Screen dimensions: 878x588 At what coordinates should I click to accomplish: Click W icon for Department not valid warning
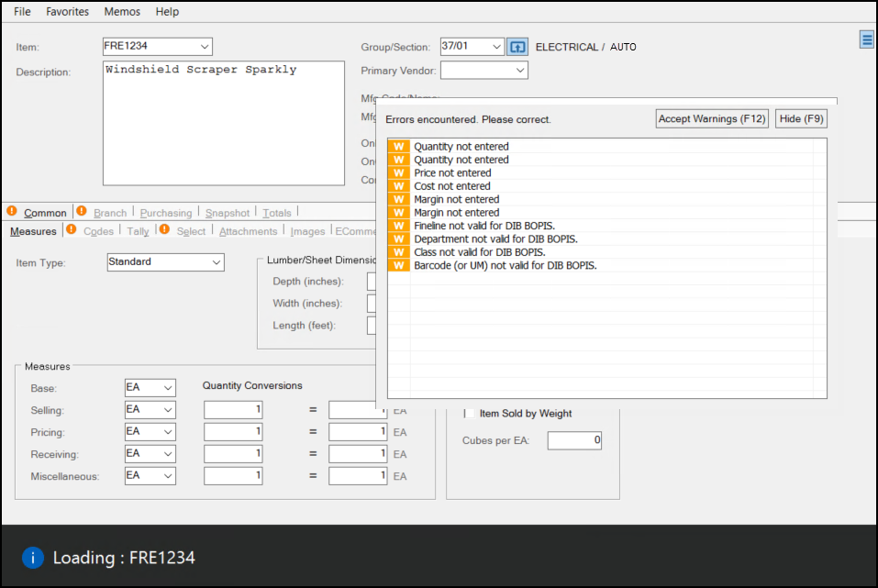(x=399, y=239)
